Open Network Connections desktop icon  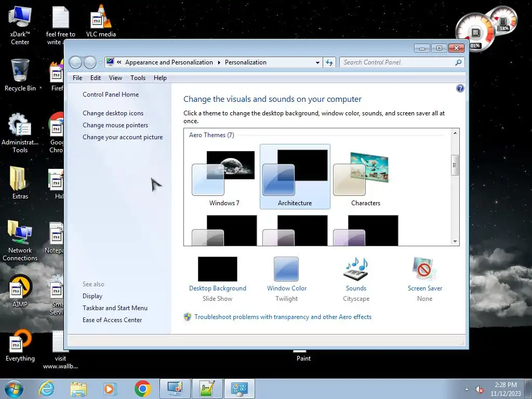coord(20,241)
